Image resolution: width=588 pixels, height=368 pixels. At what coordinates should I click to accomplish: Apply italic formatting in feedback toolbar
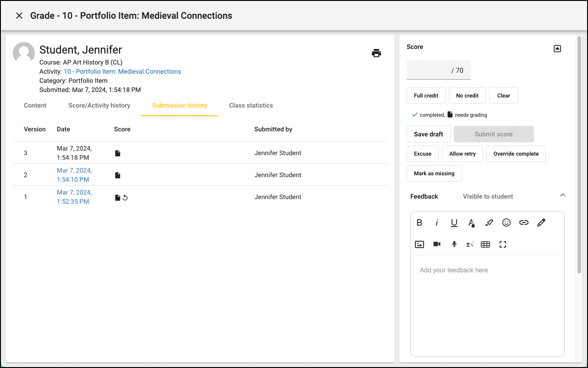coord(436,222)
